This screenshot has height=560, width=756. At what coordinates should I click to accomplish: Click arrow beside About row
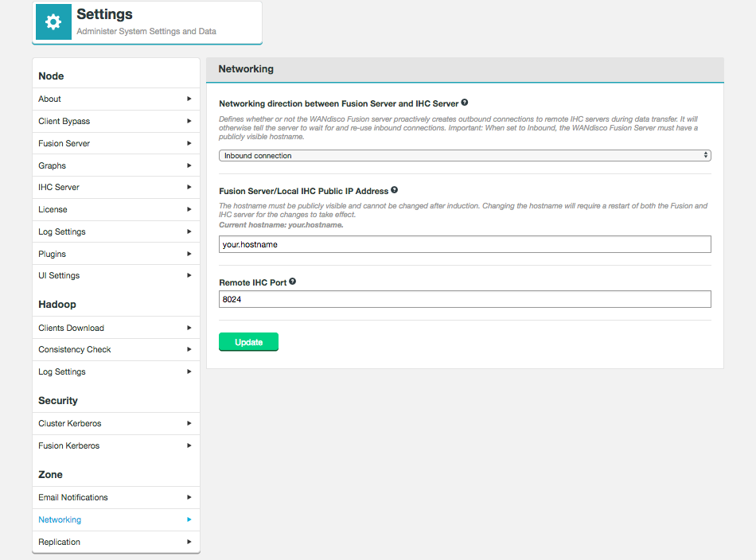[x=189, y=99]
